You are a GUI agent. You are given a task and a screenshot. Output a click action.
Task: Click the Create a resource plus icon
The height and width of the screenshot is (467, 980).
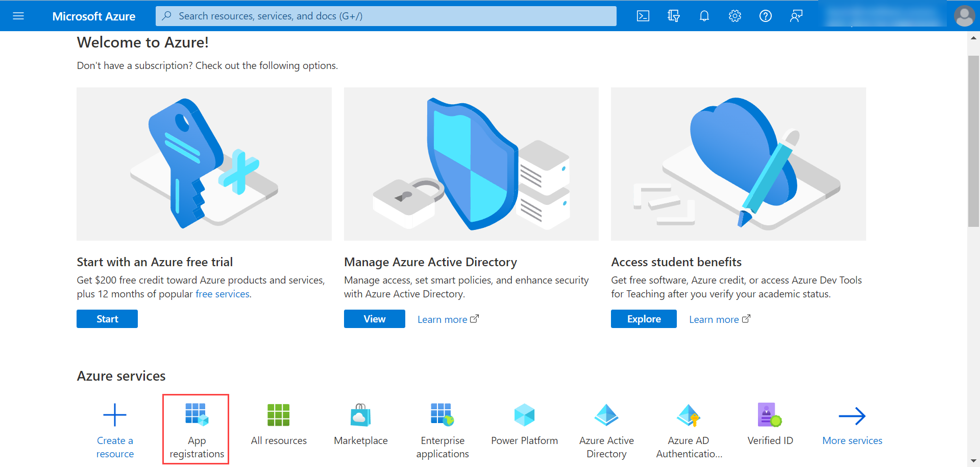click(115, 415)
